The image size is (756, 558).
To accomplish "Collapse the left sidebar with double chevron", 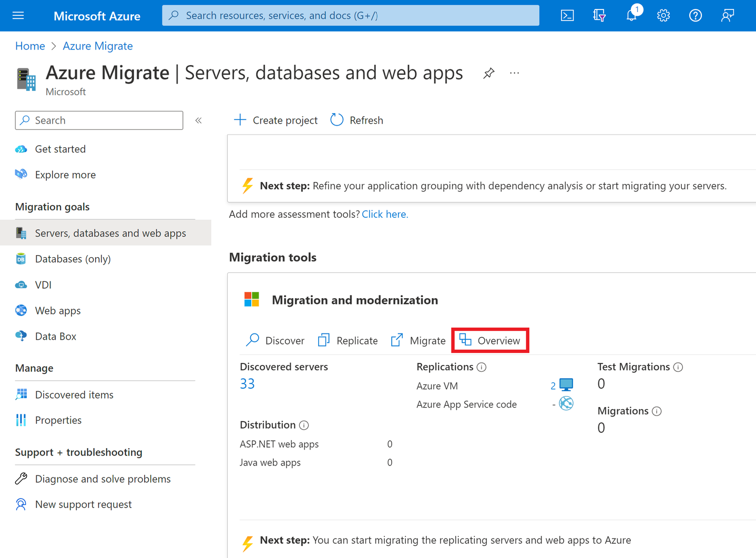I will 199,120.
